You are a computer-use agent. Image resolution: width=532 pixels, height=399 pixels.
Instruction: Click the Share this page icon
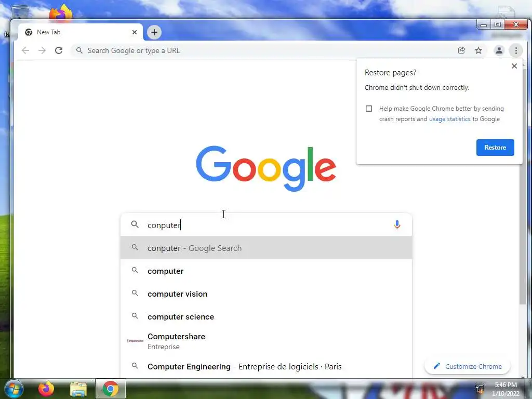[461, 50]
